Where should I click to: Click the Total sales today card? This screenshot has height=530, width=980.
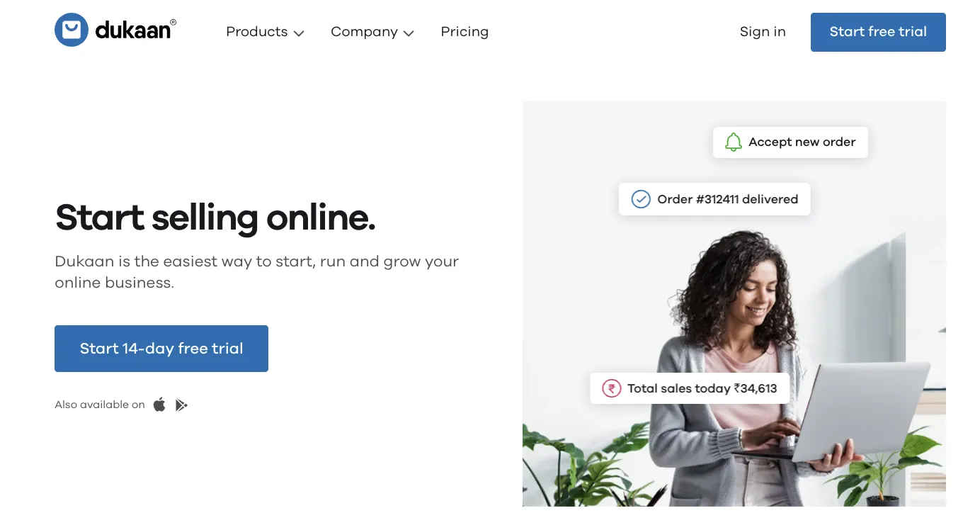[690, 388]
